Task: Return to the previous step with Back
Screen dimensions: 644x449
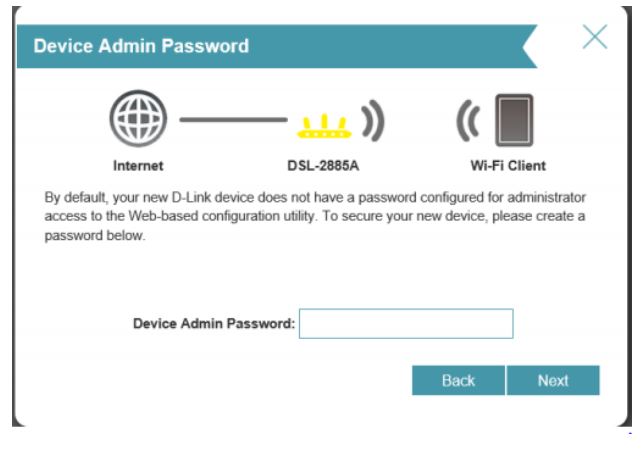Action: [458, 380]
